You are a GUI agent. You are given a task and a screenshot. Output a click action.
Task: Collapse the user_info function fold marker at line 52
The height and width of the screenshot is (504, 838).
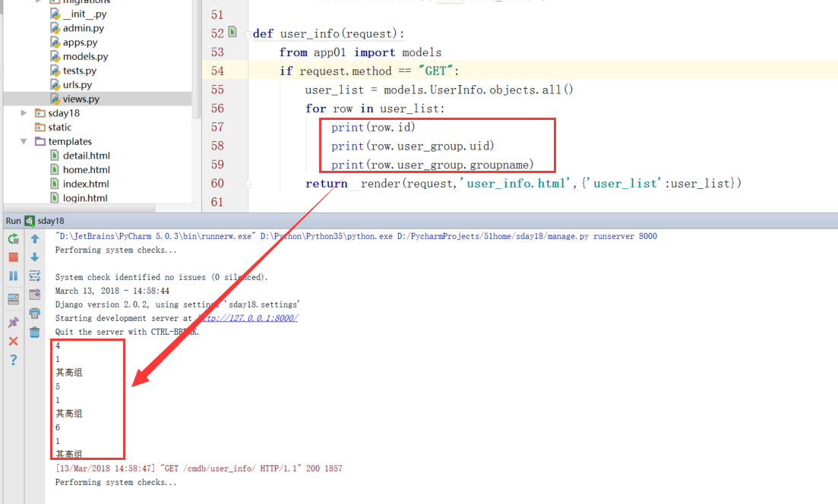[248, 34]
